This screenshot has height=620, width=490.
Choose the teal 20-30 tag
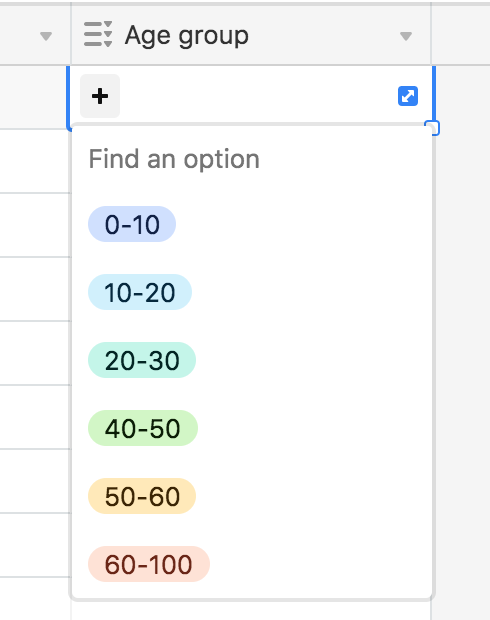[x=142, y=360]
